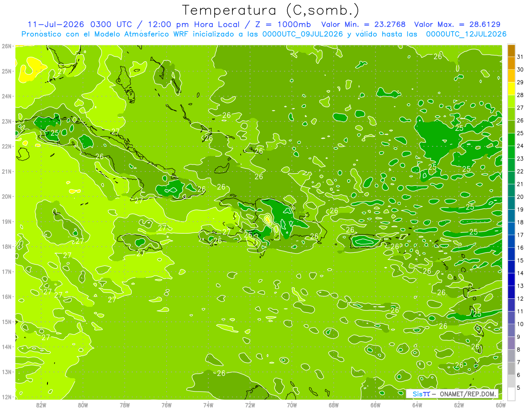Click the 70W longitude axis label
The height and width of the screenshot is (411, 532).
click(292, 405)
